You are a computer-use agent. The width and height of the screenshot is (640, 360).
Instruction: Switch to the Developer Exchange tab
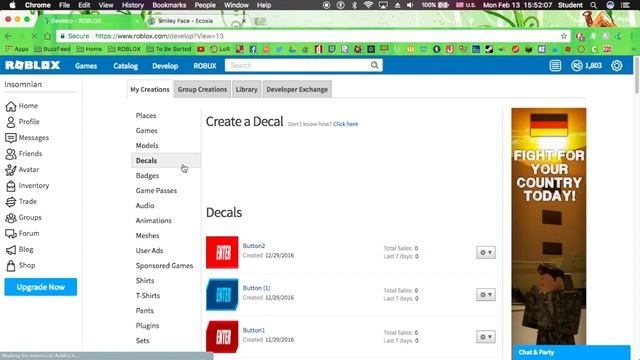click(297, 89)
